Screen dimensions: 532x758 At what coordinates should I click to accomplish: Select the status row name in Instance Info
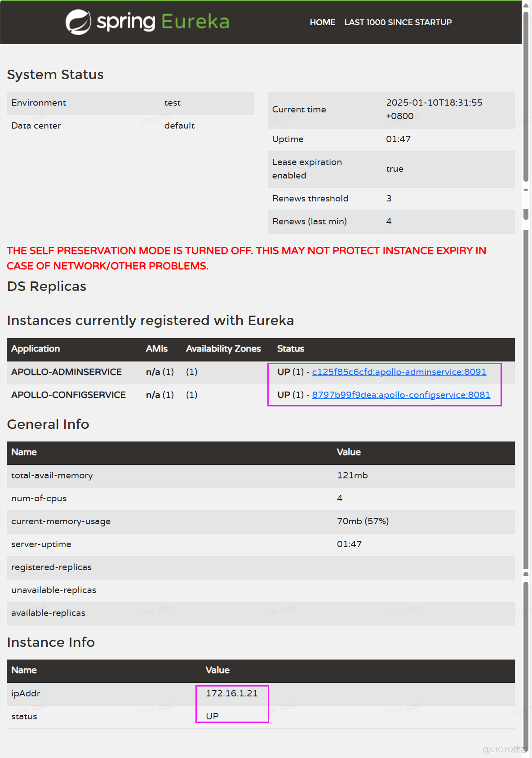[24, 717]
